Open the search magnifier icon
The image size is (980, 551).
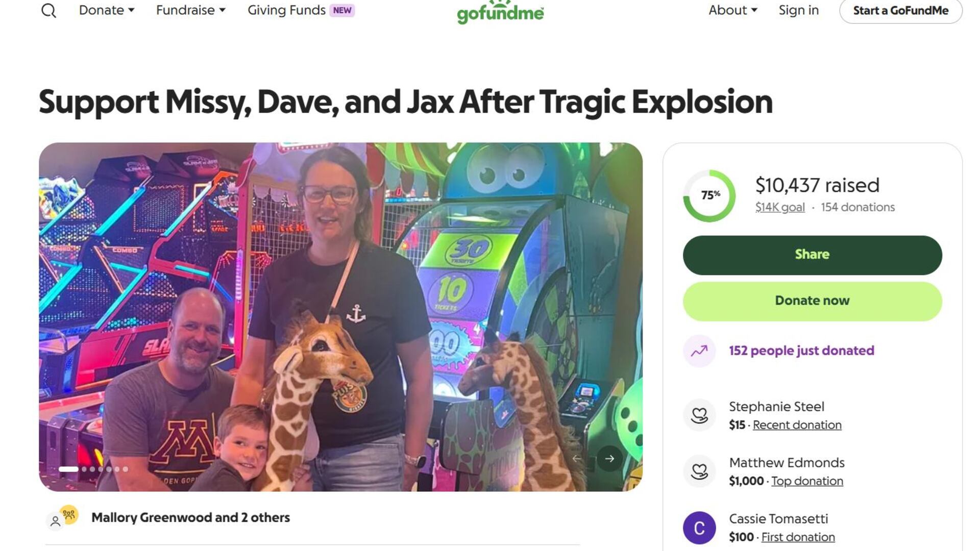point(48,10)
